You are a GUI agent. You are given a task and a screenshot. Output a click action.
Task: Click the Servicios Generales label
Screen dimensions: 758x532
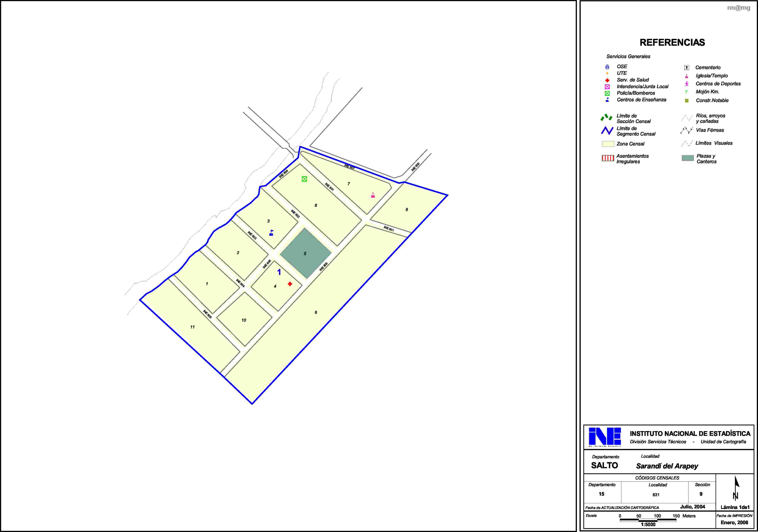628,56
